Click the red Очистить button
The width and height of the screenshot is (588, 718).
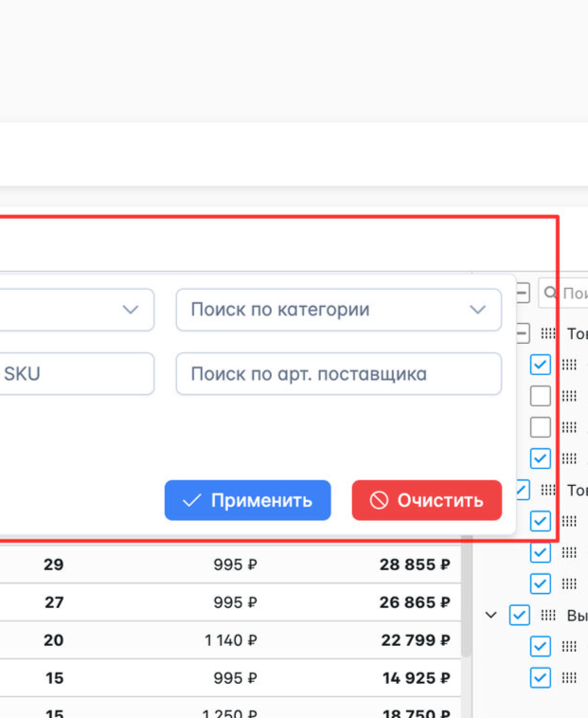pyautogui.click(x=426, y=500)
